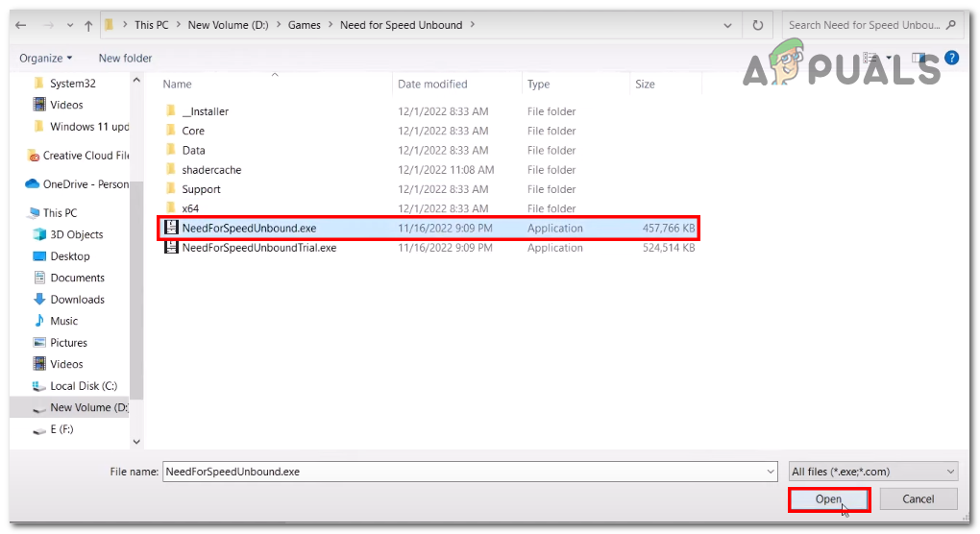
Task: Expand the File name dropdown arrow
Action: 771,472
